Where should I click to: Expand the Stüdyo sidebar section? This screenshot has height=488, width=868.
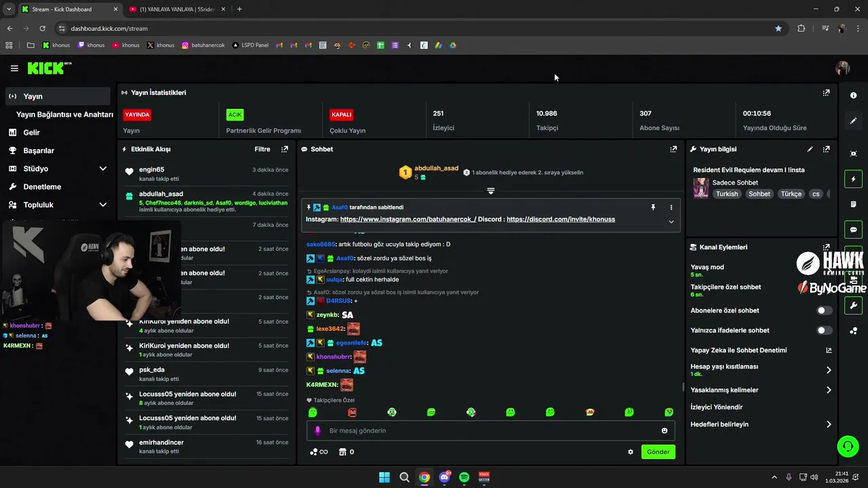[x=102, y=169]
